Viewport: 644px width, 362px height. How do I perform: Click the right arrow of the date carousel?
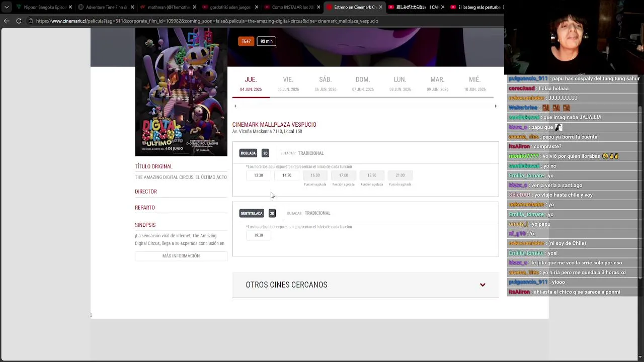[496, 106]
